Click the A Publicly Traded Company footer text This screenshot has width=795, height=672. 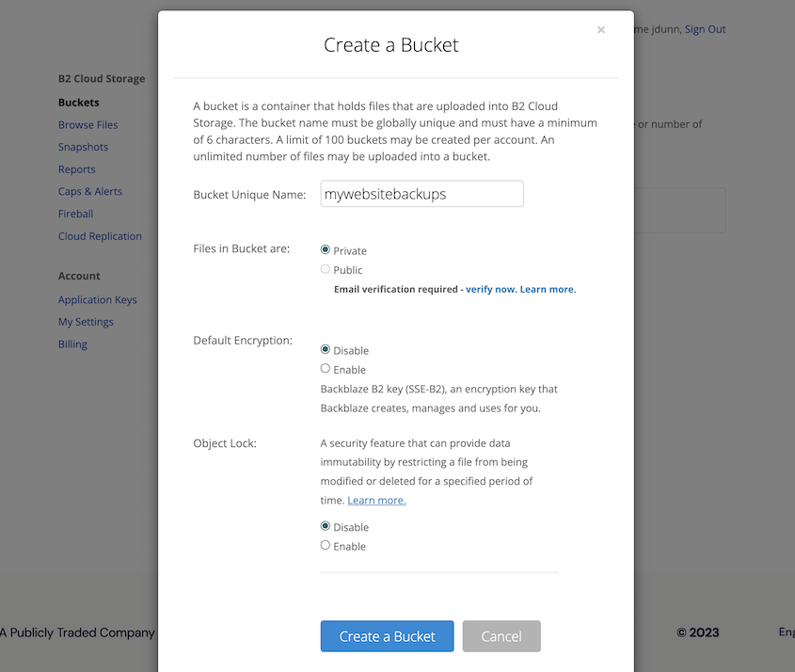77,632
